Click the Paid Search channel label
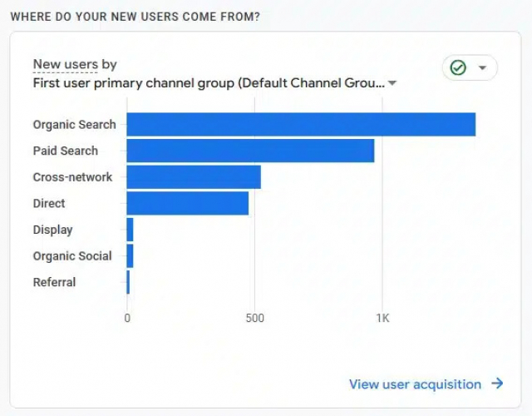 click(x=66, y=151)
